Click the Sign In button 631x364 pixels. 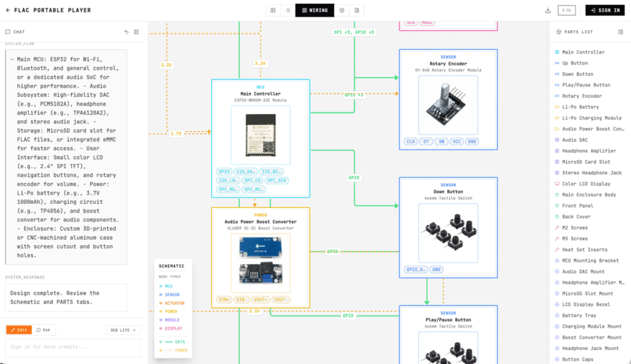[x=605, y=10]
